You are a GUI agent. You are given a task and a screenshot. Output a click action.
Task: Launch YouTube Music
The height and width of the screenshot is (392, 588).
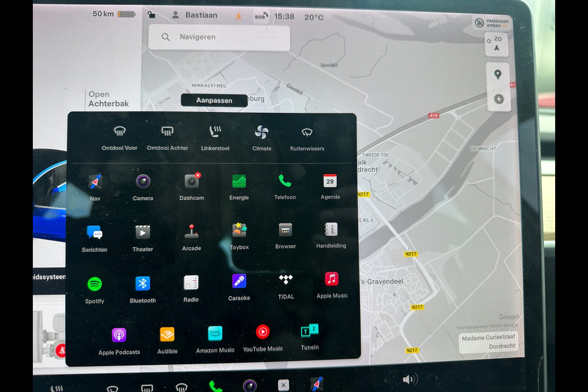tap(263, 338)
